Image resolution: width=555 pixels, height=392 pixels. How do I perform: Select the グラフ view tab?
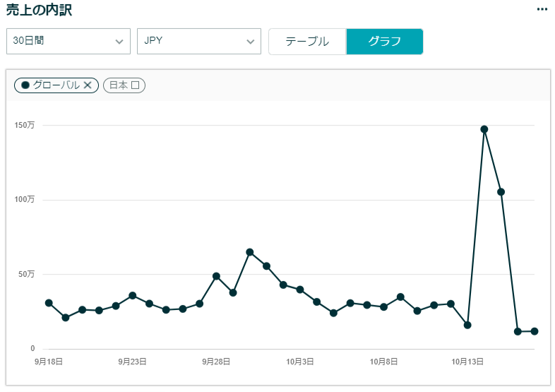(384, 41)
